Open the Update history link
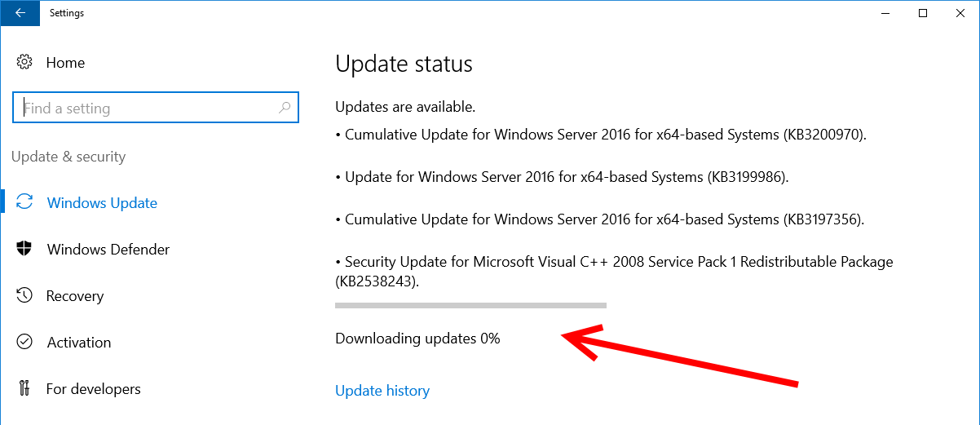 coord(382,391)
